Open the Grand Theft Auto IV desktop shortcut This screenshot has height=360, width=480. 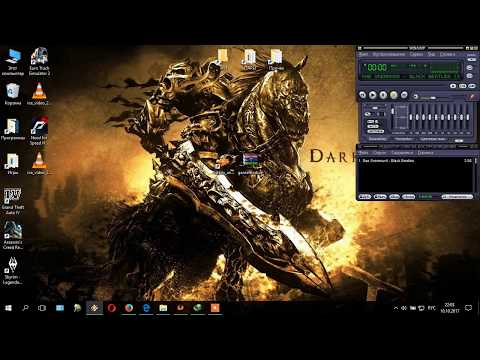coord(13,200)
